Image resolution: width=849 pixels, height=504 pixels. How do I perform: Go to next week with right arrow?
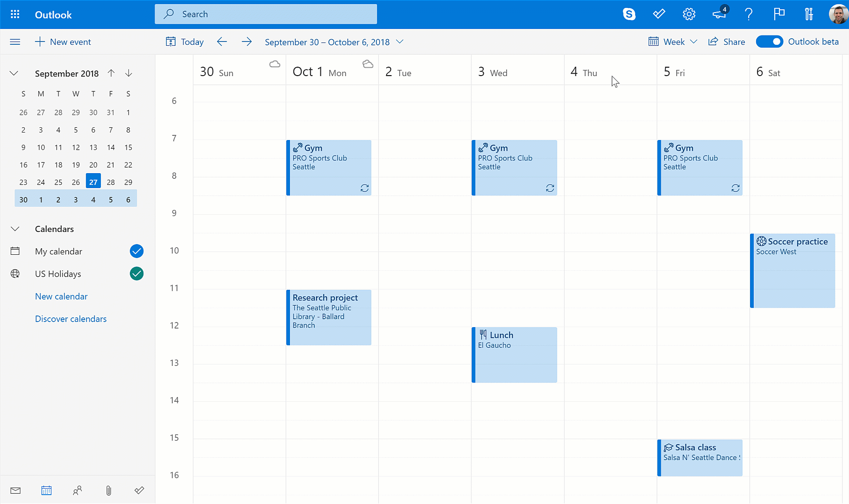(247, 42)
